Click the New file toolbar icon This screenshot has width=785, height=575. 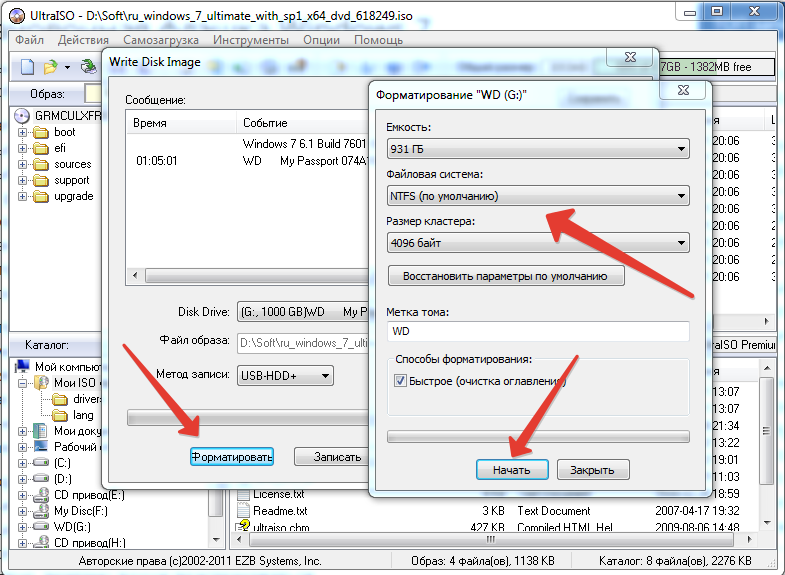click(28, 67)
